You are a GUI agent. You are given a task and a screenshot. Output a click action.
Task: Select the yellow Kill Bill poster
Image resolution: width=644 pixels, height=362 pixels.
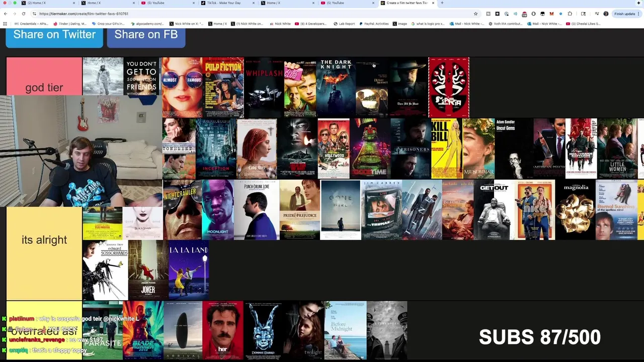447,149
